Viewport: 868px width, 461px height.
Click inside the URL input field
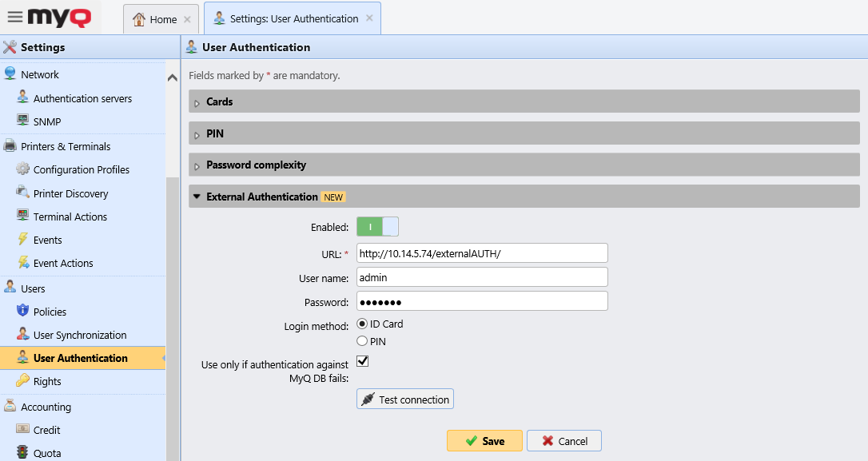click(482, 252)
